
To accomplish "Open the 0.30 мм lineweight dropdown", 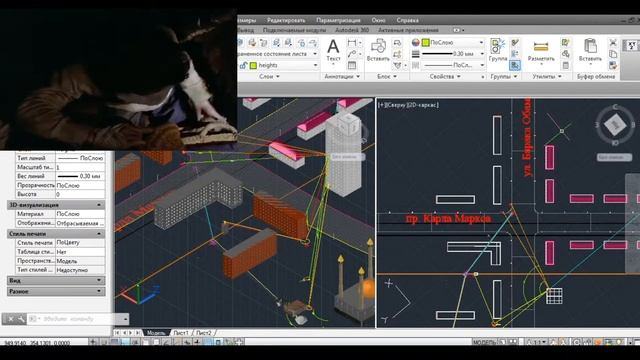I will click(482, 54).
